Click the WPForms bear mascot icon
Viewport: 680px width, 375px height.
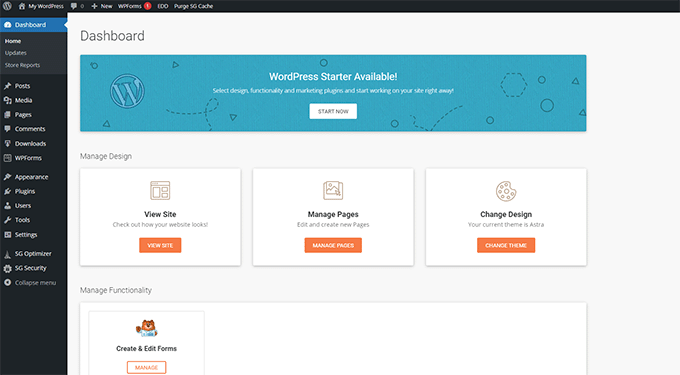pyautogui.click(x=147, y=328)
